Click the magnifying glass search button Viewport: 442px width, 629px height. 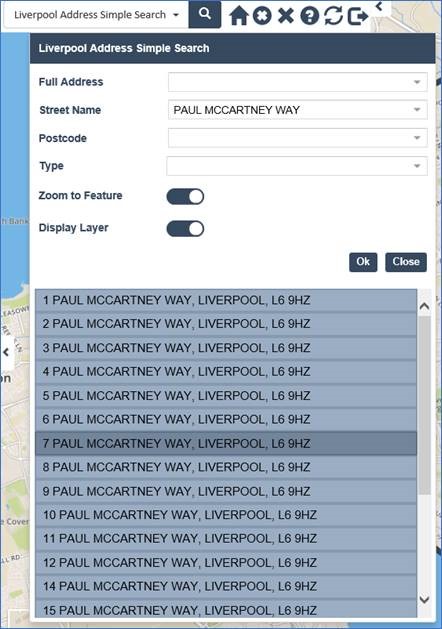click(205, 14)
